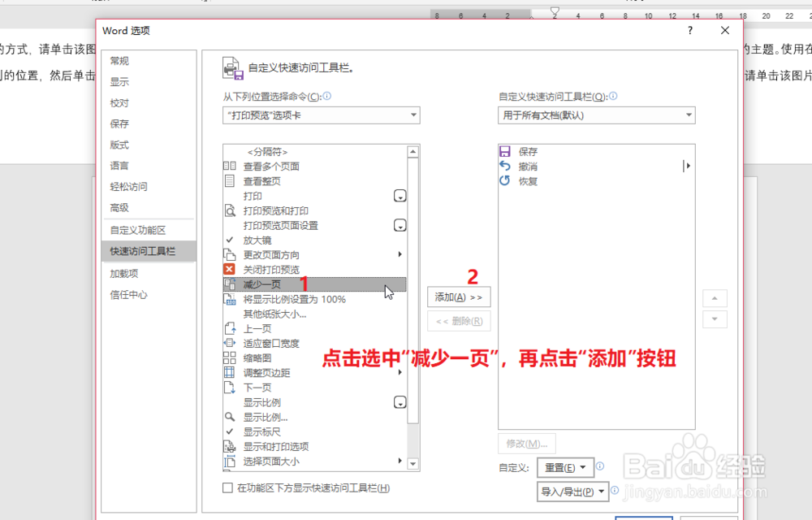Click the red 关闭打印预览 icon

(230, 269)
